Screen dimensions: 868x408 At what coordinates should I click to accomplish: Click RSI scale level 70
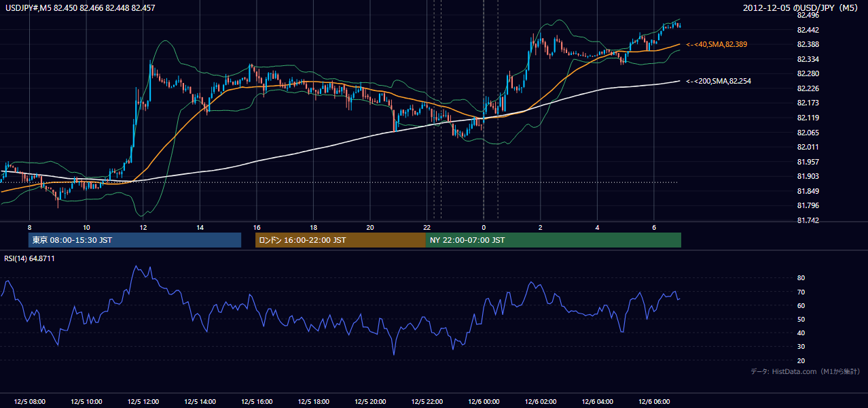[801, 292]
